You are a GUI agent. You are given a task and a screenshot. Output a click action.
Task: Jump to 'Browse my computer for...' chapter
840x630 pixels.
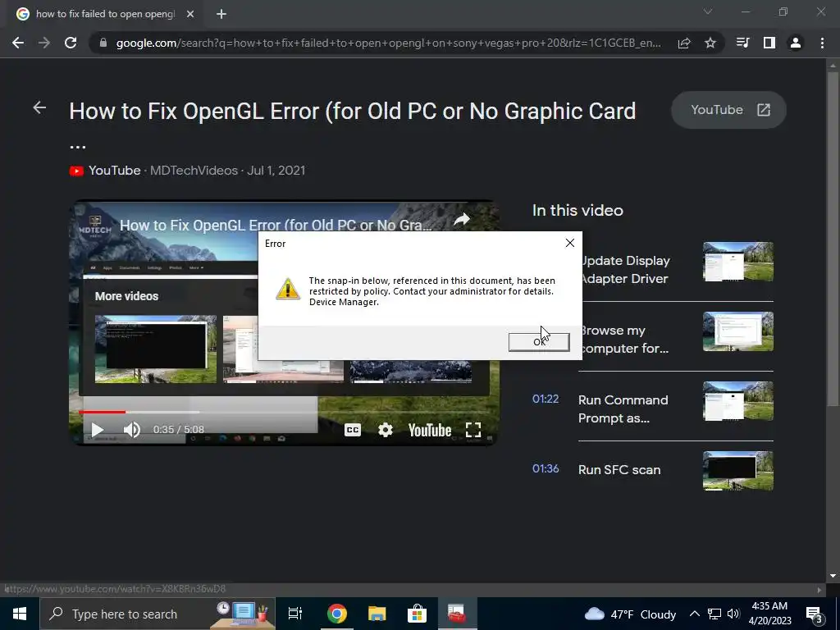626,339
